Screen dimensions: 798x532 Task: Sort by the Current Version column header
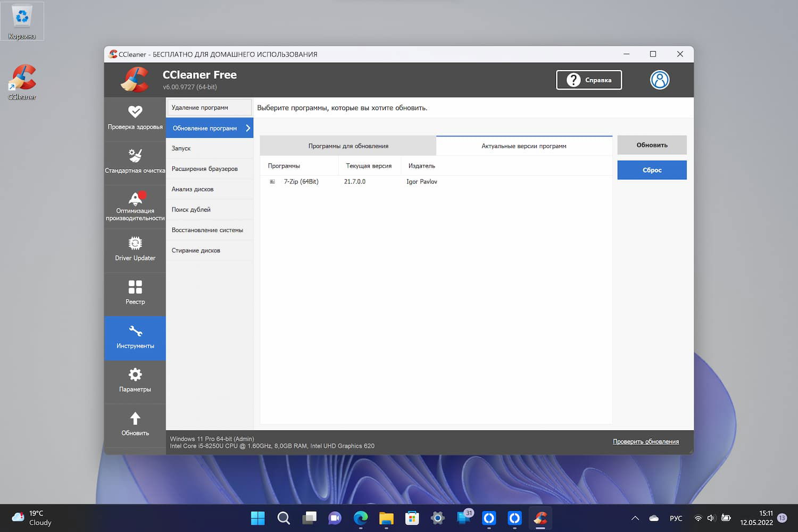tap(369, 166)
